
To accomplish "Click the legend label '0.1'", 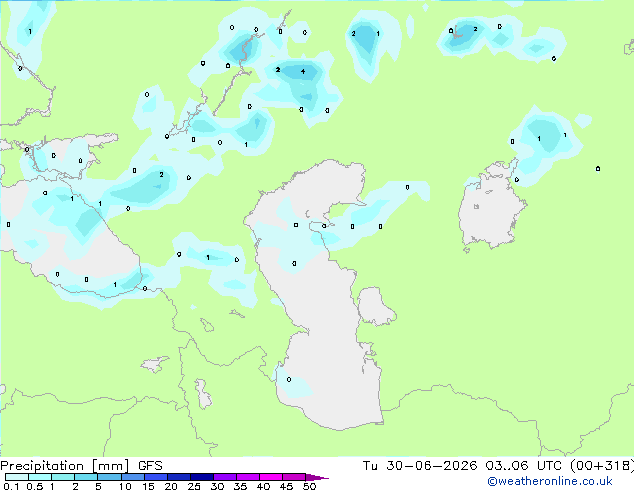I will click(x=11, y=486).
